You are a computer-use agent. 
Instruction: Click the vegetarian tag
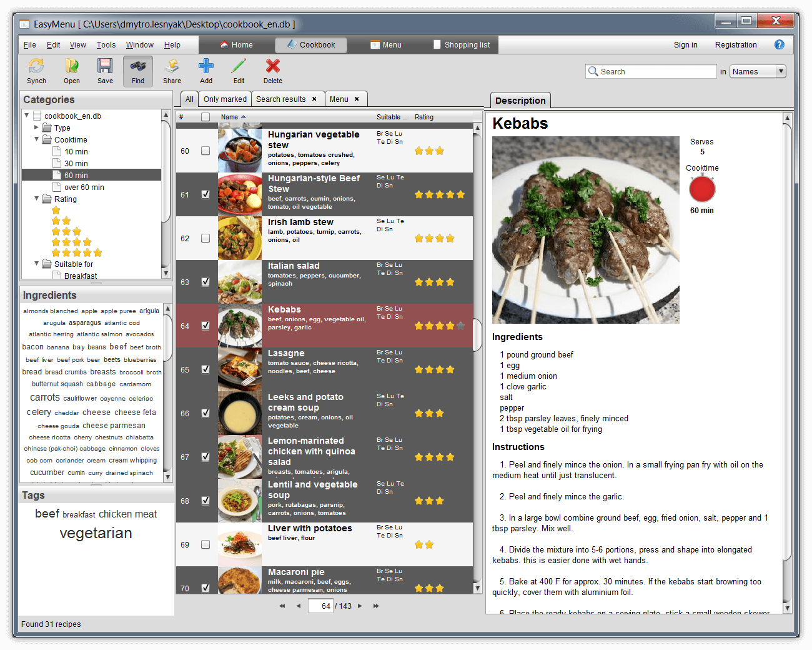(x=96, y=533)
